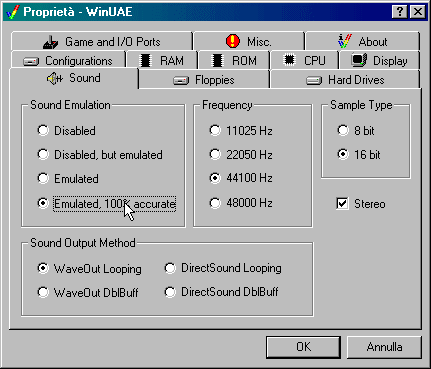Click the monitor icon beside Display
Viewport: 431px width, 369px height.
[359, 60]
